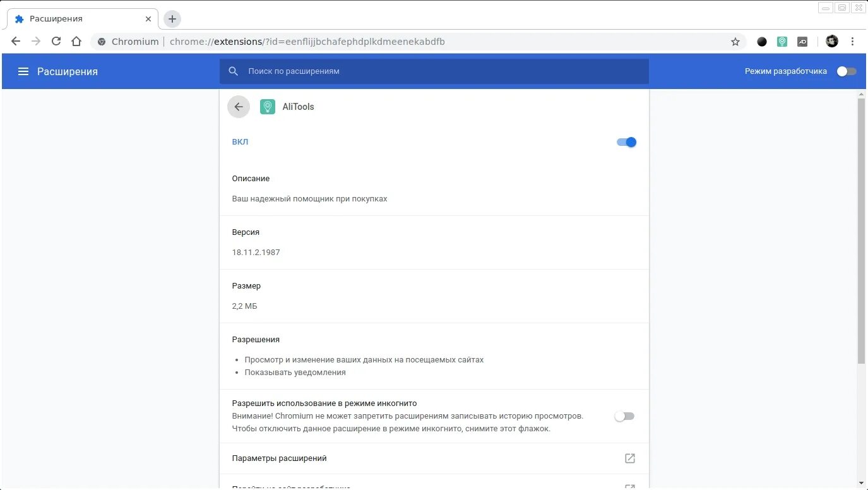This screenshot has height=490, width=868.
Task: Click the ВКЛ status label
Action: pyautogui.click(x=240, y=142)
